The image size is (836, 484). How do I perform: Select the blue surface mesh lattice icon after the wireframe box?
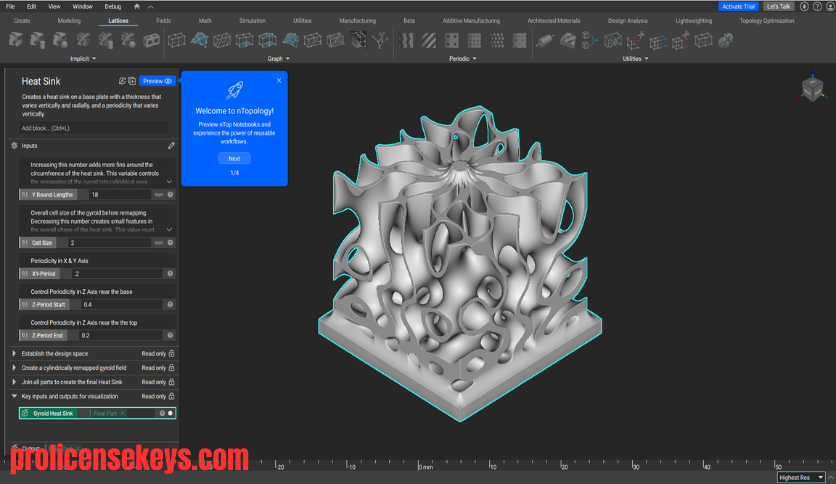[x=199, y=40]
